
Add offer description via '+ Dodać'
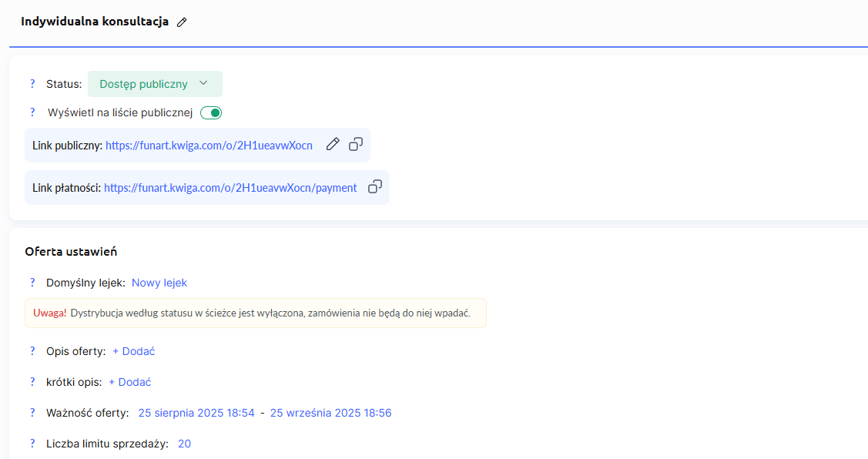pos(133,352)
